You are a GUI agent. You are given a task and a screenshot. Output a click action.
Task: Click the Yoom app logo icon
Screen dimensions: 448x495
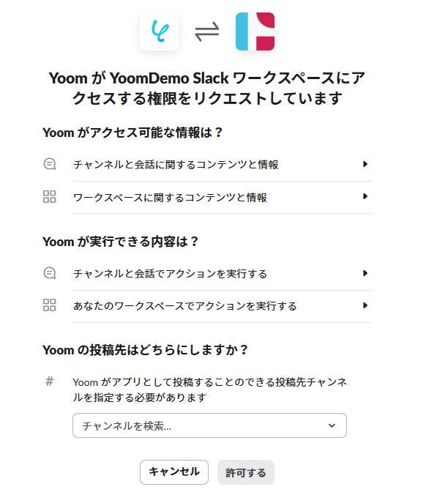click(159, 31)
